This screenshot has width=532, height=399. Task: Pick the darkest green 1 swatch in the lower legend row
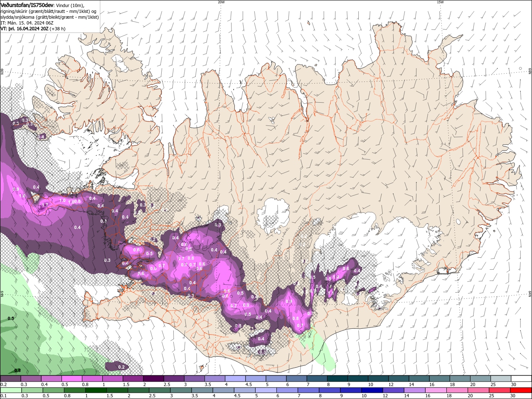96,390
